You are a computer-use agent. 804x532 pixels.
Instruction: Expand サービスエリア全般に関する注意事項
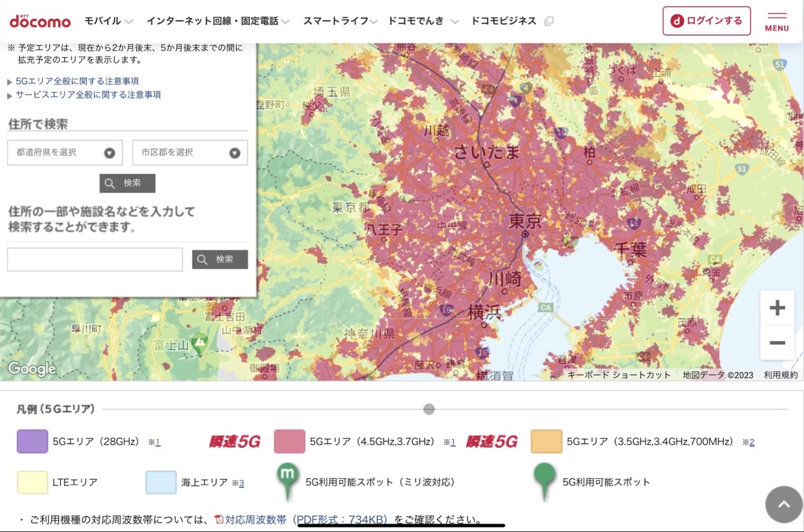(x=88, y=95)
